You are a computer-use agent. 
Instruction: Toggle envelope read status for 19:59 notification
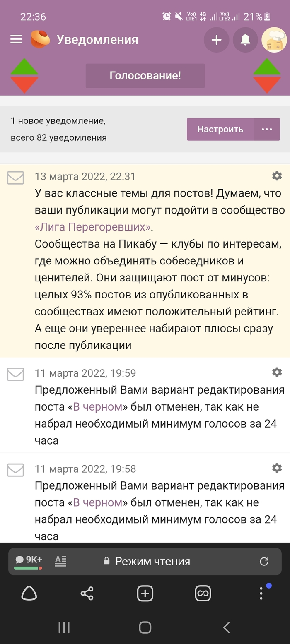coord(16,374)
